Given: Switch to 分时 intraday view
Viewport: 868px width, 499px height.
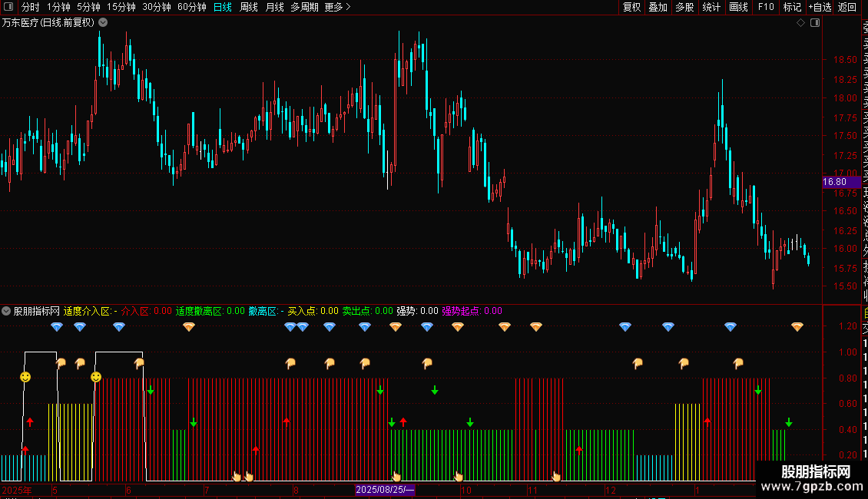Looking at the screenshot, I should pyautogui.click(x=30, y=7).
